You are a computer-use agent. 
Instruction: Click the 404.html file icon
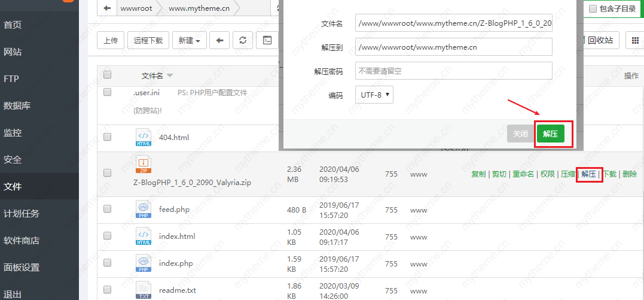tap(144, 137)
